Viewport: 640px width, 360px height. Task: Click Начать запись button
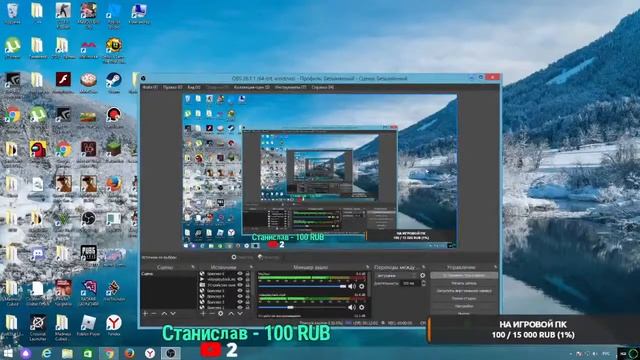[x=464, y=283]
